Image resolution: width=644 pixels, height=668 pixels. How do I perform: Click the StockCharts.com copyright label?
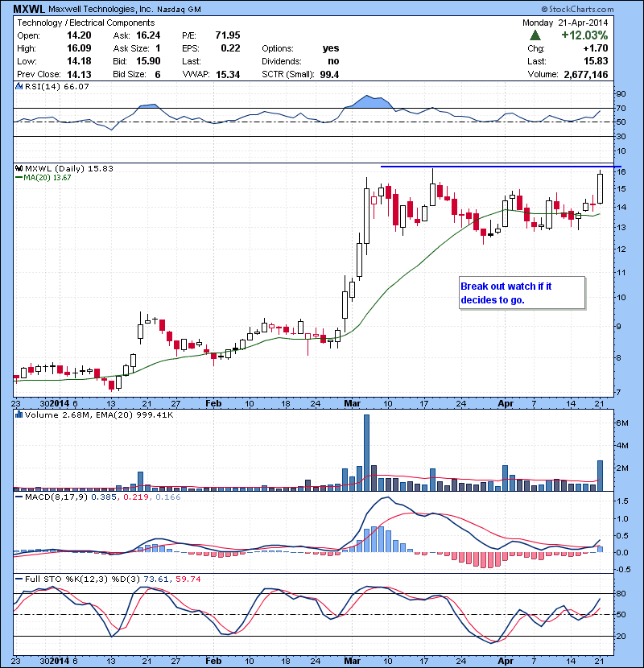tap(577, 9)
